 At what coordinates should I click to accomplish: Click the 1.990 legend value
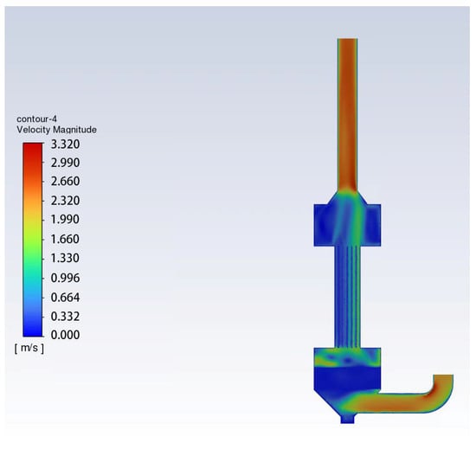click(65, 220)
